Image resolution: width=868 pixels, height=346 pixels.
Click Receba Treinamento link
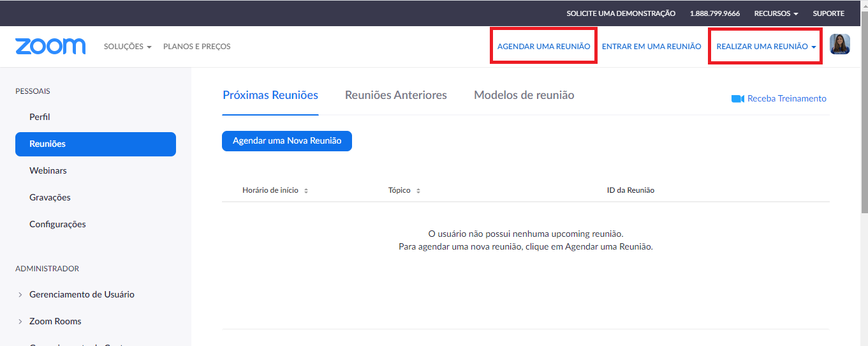786,99
